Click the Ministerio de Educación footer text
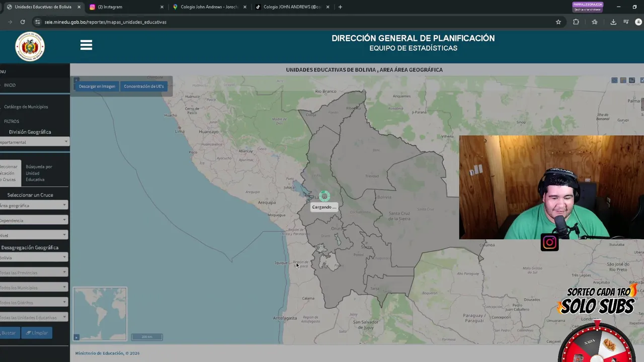Viewport: 644px width, 362px height. (x=107, y=353)
